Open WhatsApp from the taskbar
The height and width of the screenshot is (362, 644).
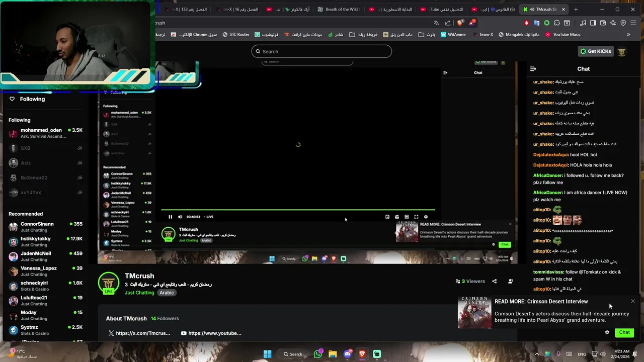(x=318, y=354)
